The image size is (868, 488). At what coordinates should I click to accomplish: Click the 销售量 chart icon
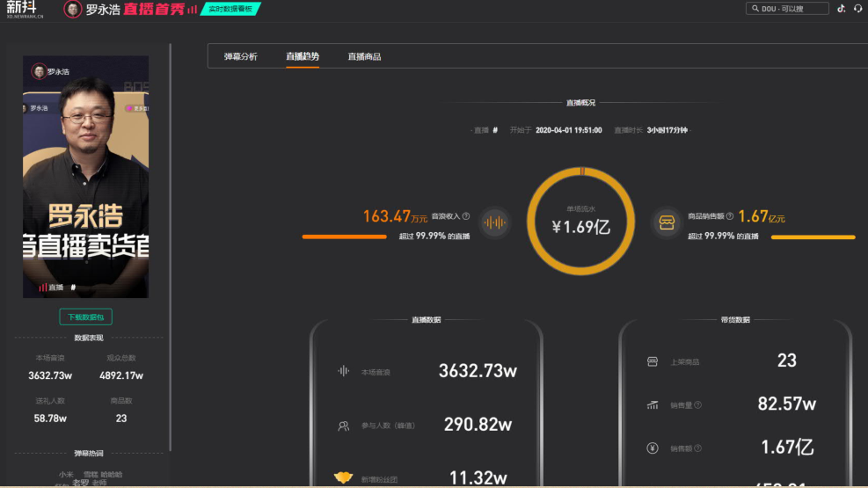pyautogui.click(x=653, y=405)
